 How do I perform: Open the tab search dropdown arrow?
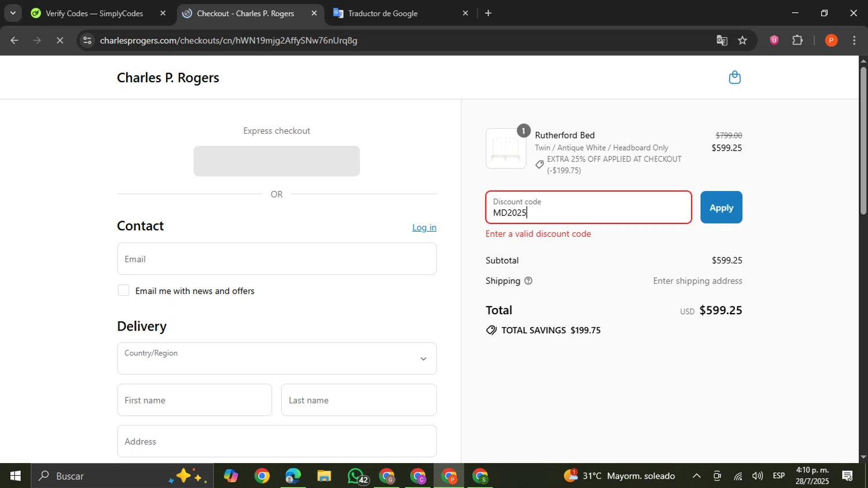(x=13, y=13)
